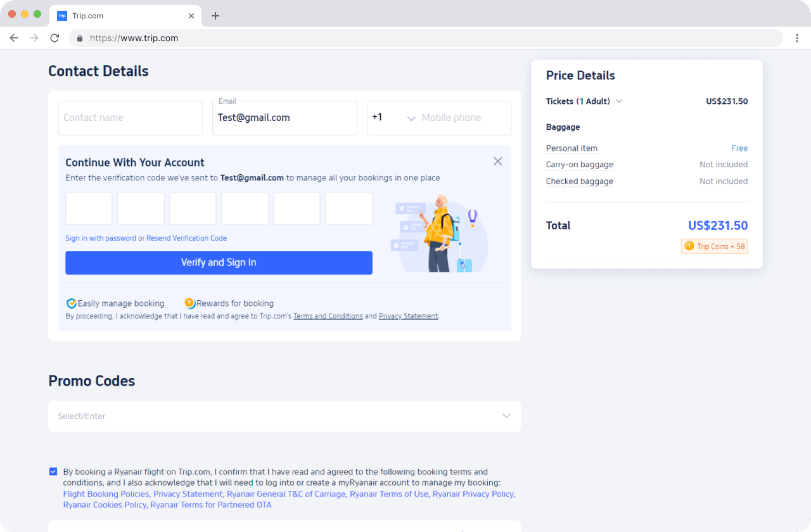This screenshot has width=811, height=532.
Task: Click Resend Verification Code link
Action: 186,238
